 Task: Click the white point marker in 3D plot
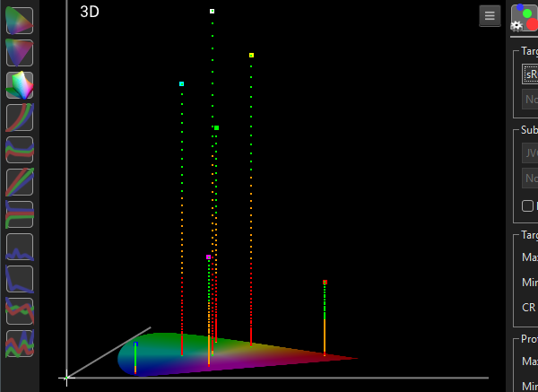click(x=212, y=12)
